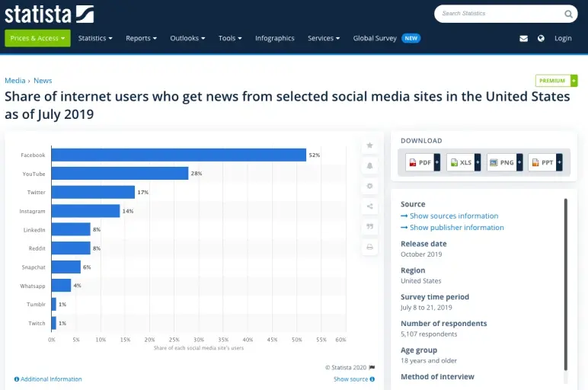Click the plus on the PDF button
Screen dimensions: 588x390
(x=437, y=162)
